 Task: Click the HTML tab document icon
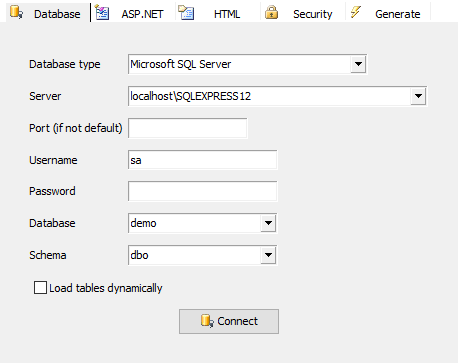[186, 13]
